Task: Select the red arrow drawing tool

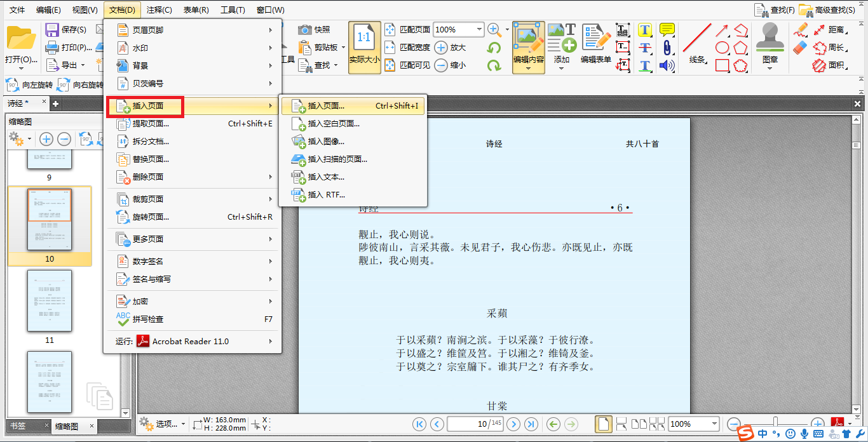Action: coord(722,30)
